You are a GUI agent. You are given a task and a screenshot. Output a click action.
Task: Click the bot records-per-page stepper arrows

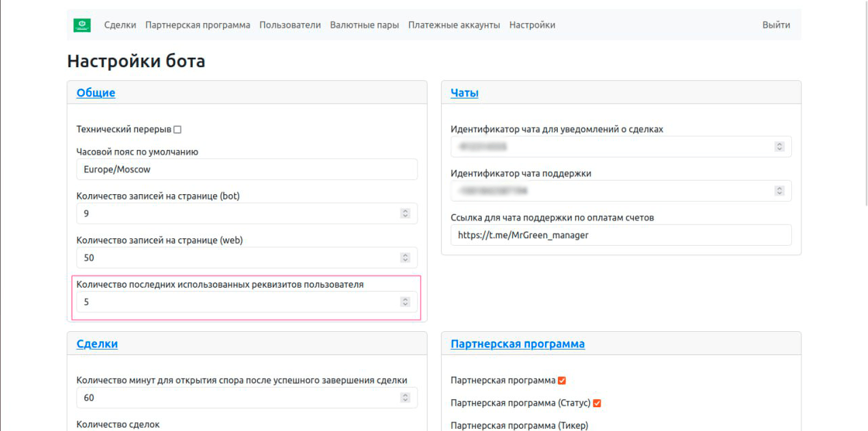click(x=405, y=214)
